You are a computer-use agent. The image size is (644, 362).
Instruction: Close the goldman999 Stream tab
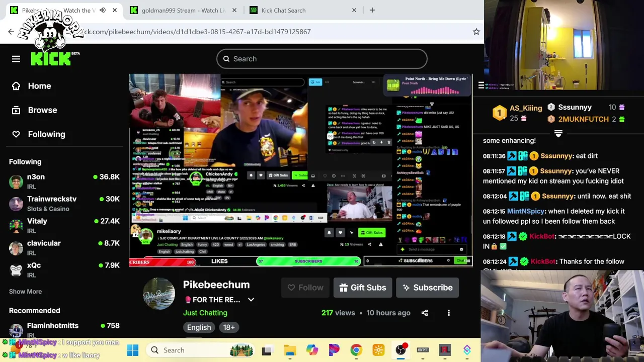coord(234,10)
